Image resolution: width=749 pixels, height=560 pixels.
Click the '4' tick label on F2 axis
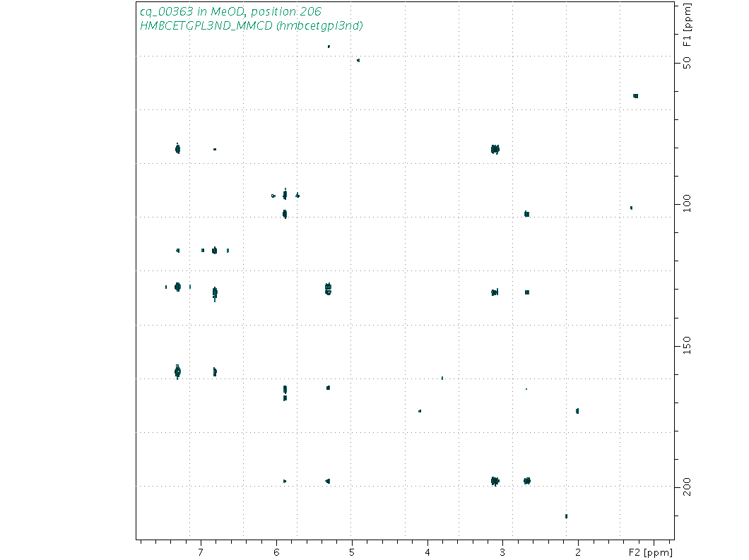tap(427, 552)
